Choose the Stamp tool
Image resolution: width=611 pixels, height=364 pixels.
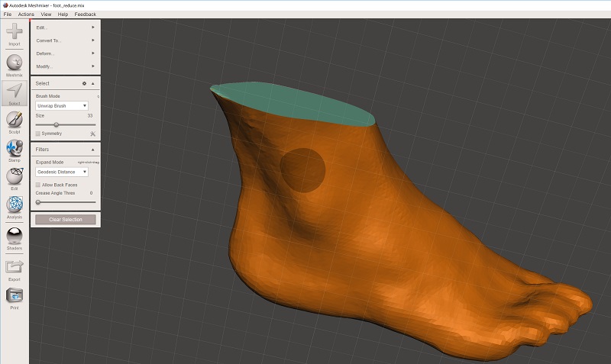click(15, 148)
